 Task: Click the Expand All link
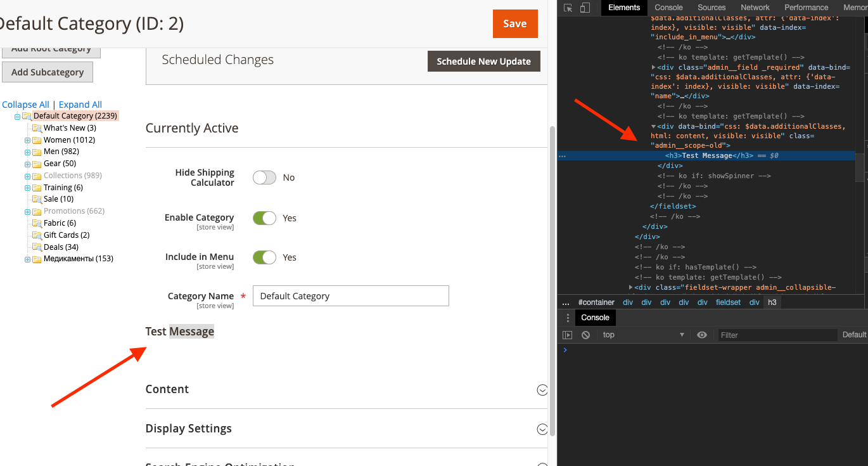80,105
